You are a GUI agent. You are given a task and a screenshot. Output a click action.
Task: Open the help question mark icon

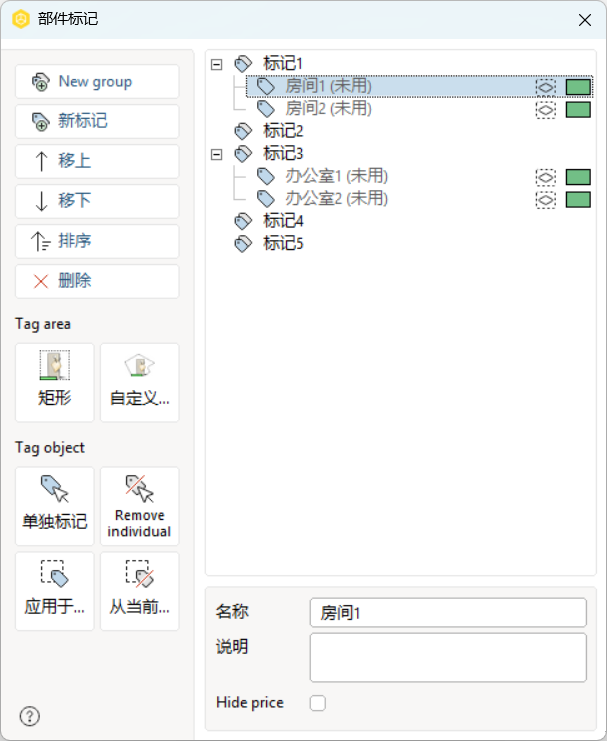[30, 716]
